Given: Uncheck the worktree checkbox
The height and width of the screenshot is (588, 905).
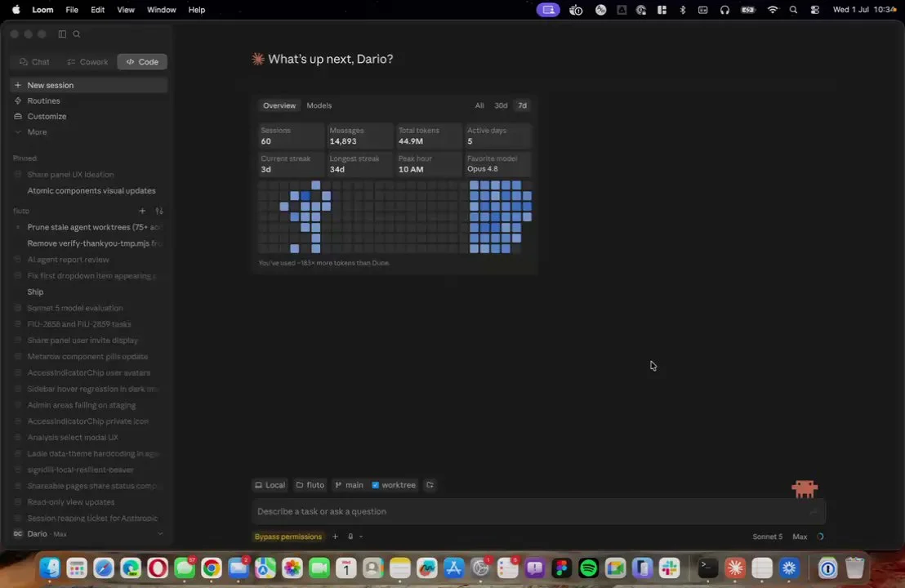Looking at the screenshot, I should (375, 485).
